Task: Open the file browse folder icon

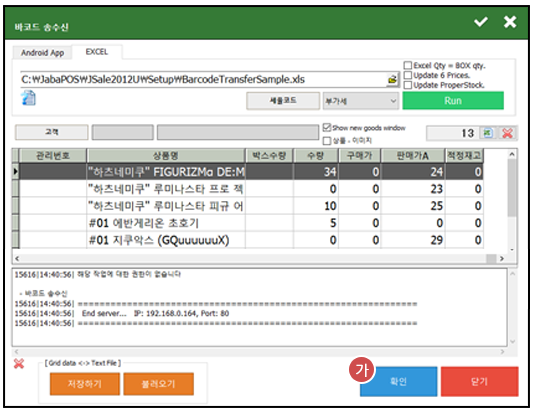Action: click(393, 80)
